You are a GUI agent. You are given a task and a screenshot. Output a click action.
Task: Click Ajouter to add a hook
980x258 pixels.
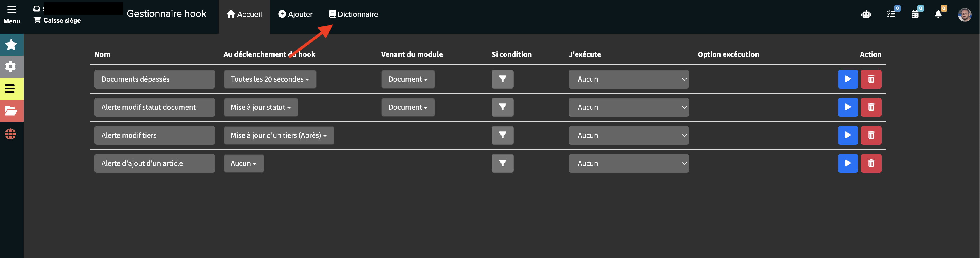295,15
